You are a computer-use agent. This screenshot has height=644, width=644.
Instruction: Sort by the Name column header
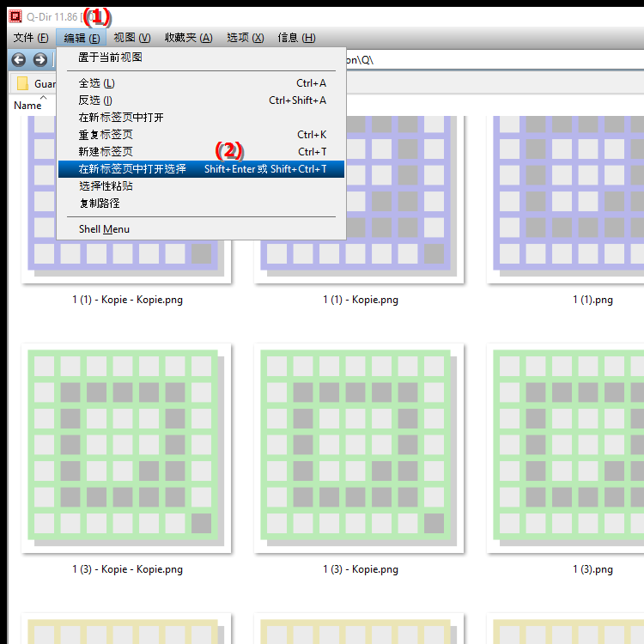click(x=27, y=105)
